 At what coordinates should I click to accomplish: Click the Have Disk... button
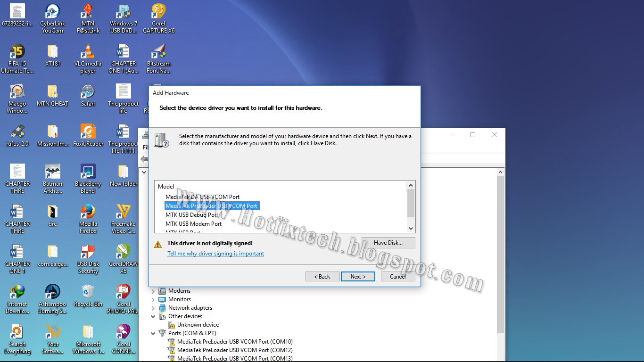[388, 243]
